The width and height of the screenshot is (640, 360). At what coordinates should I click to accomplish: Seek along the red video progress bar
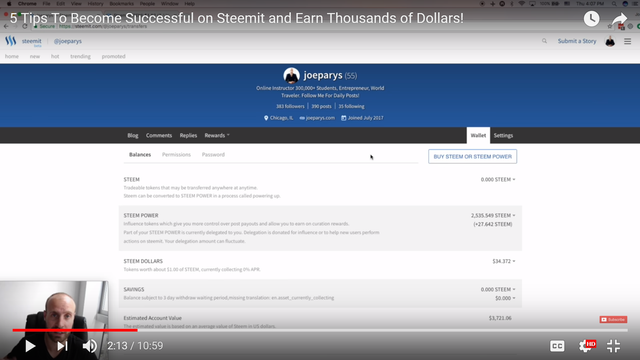tap(75, 330)
